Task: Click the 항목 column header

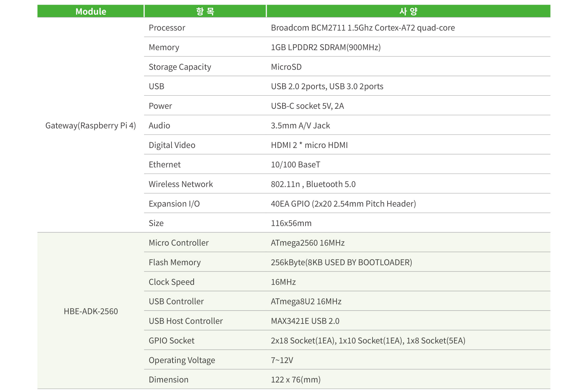Action: tap(205, 11)
